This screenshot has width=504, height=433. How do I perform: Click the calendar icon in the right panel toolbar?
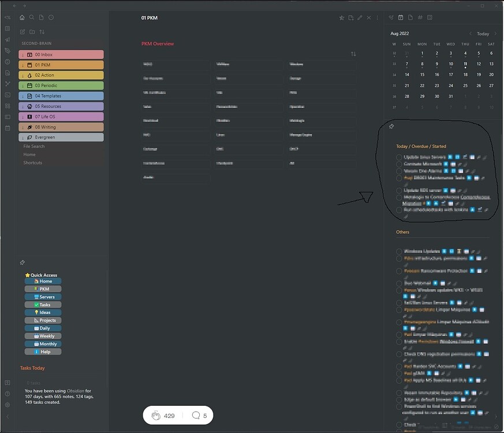pyautogui.click(x=400, y=18)
